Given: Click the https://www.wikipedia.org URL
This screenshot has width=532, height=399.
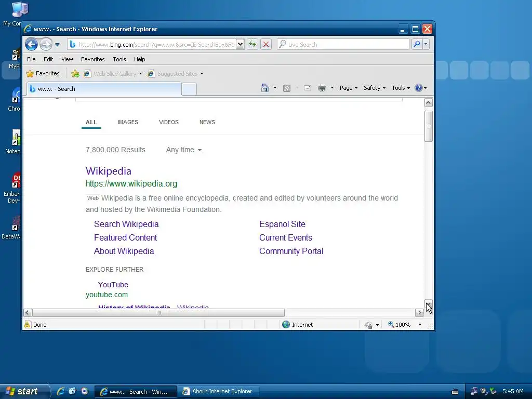Looking at the screenshot, I should pyautogui.click(x=131, y=183).
